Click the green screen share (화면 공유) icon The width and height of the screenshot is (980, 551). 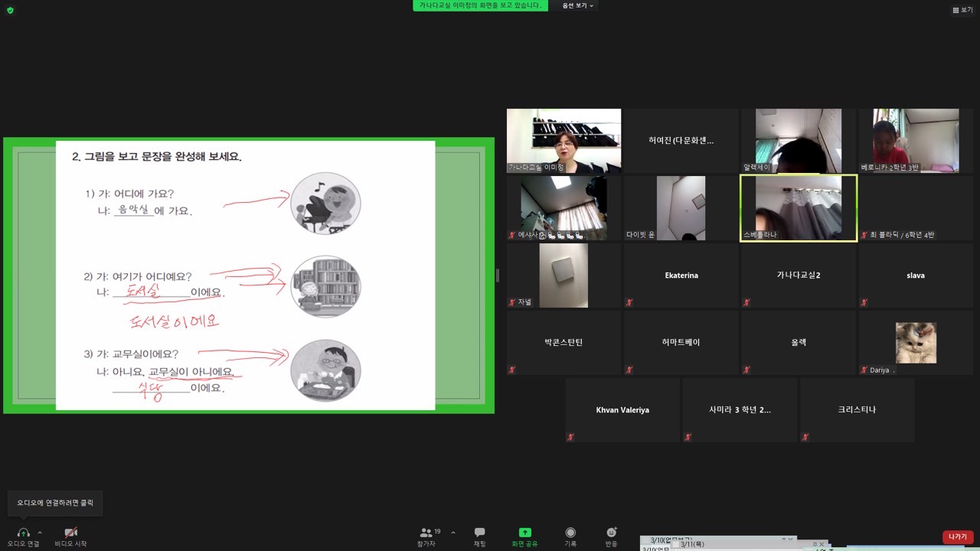525,533
